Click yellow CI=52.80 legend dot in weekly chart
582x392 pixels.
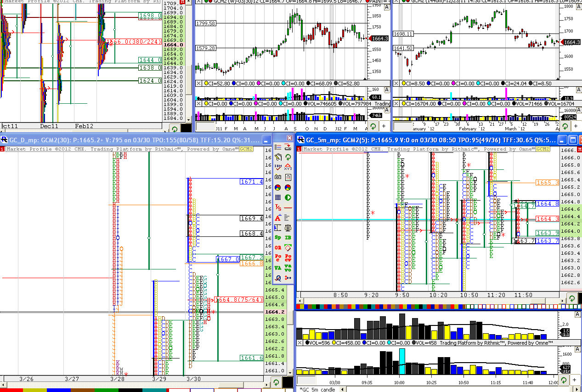[x=205, y=83]
